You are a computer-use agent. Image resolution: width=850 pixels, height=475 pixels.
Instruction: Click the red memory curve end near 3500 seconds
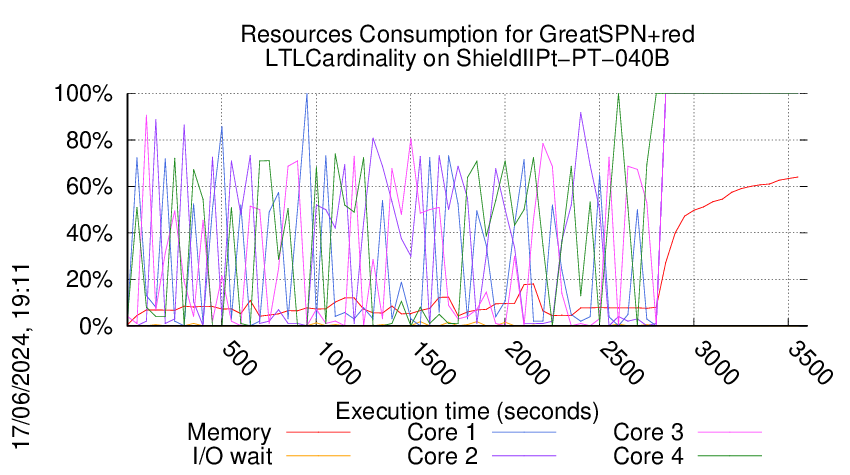click(796, 177)
